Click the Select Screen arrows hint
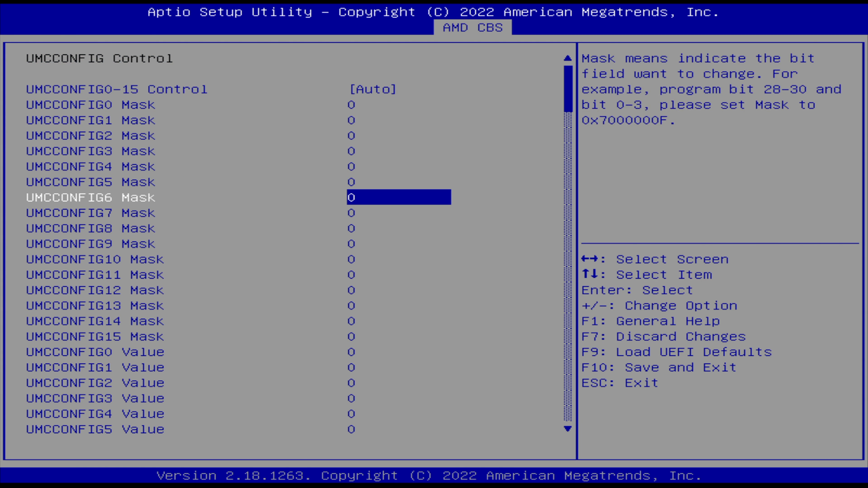868x488 pixels. (655, 259)
